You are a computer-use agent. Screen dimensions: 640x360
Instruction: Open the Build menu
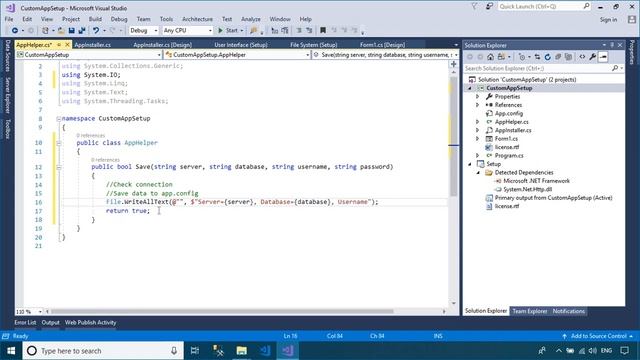pos(95,19)
